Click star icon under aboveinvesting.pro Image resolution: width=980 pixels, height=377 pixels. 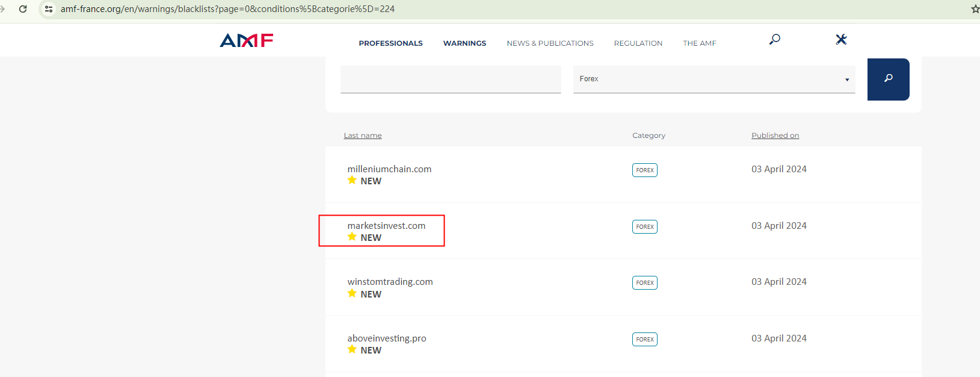point(352,349)
